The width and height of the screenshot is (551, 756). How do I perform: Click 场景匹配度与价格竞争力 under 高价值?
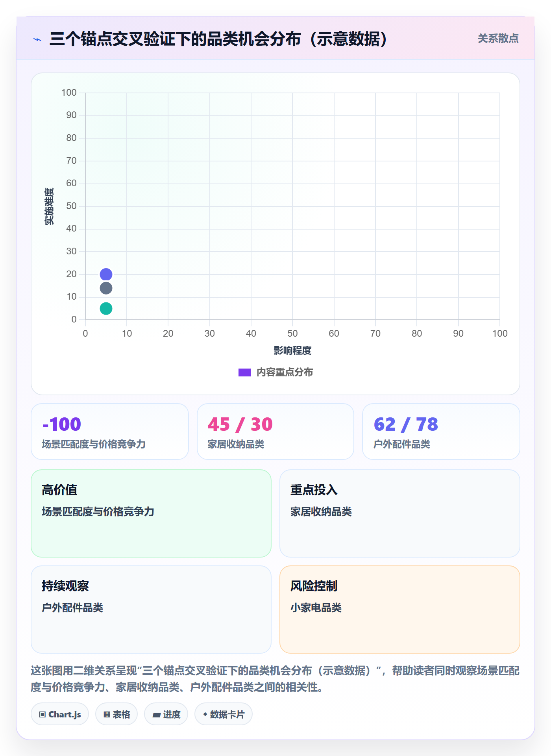(x=98, y=511)
